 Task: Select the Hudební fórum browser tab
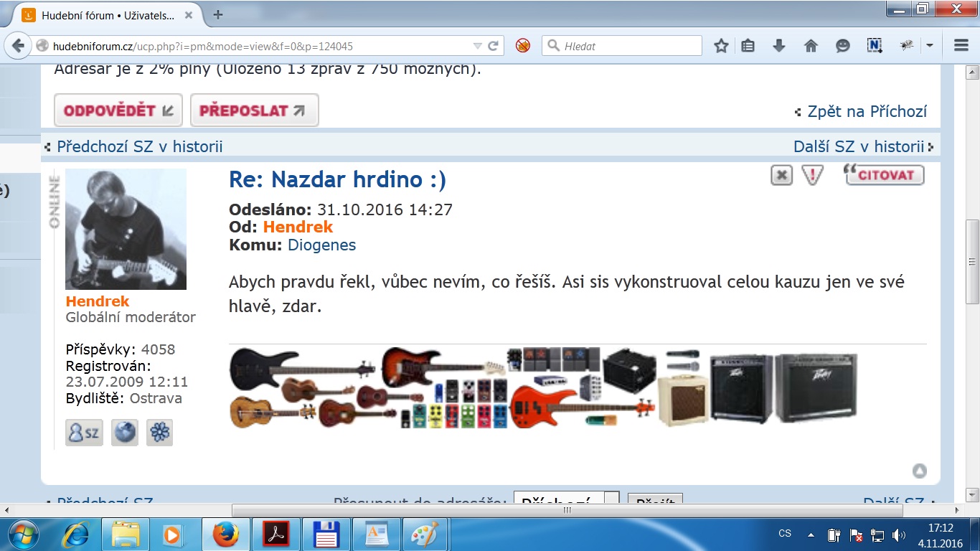108,14
